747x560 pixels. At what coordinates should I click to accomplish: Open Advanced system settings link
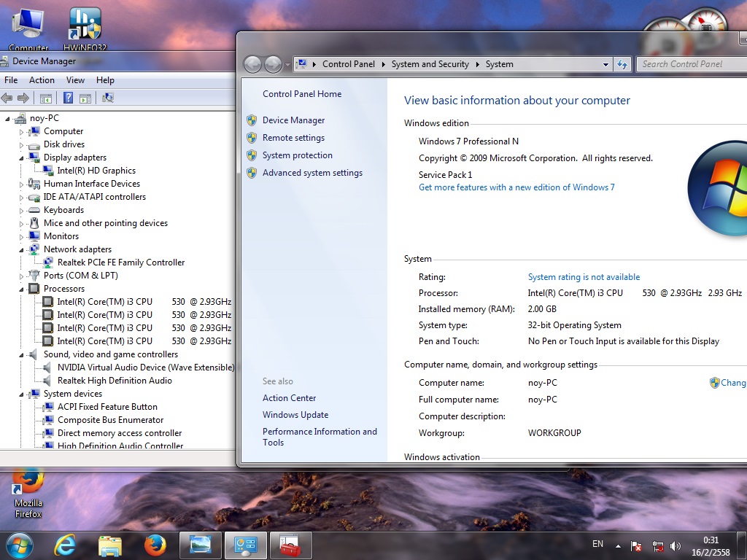tap(312, 173)
